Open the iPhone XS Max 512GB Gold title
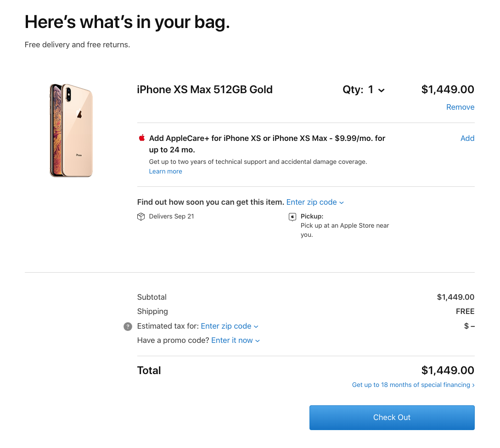This screenshot has height=448, width=500. 205,90
